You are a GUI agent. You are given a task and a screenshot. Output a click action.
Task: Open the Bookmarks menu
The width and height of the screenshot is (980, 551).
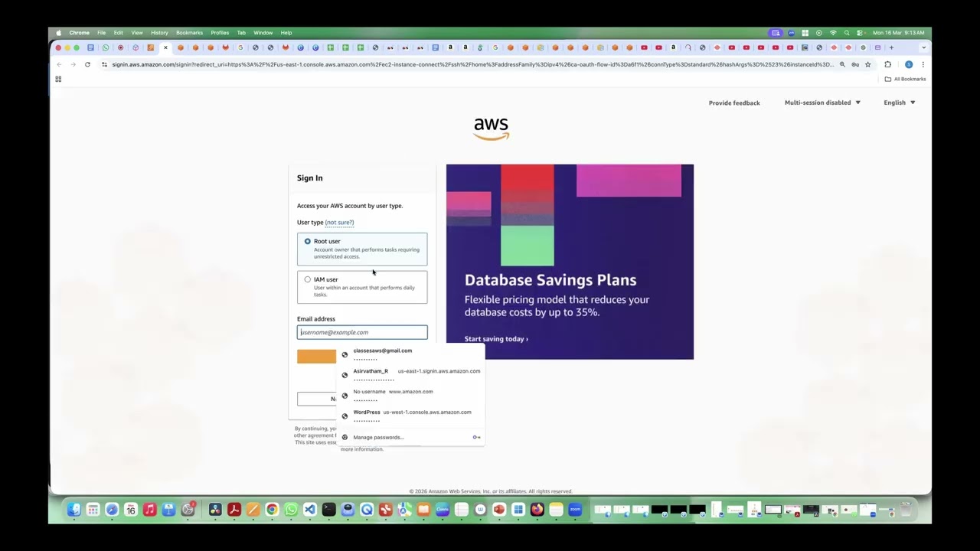[x=189, y=33]
